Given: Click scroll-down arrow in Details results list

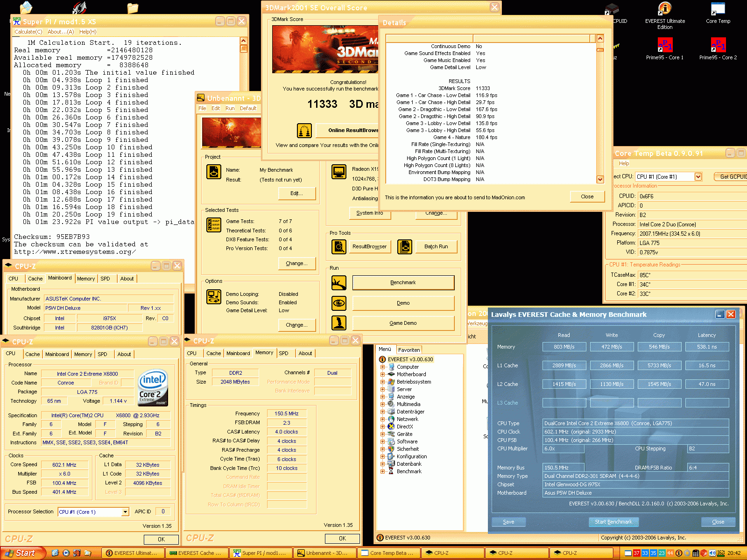Looking at the screenshot, I should pos(600,179).
